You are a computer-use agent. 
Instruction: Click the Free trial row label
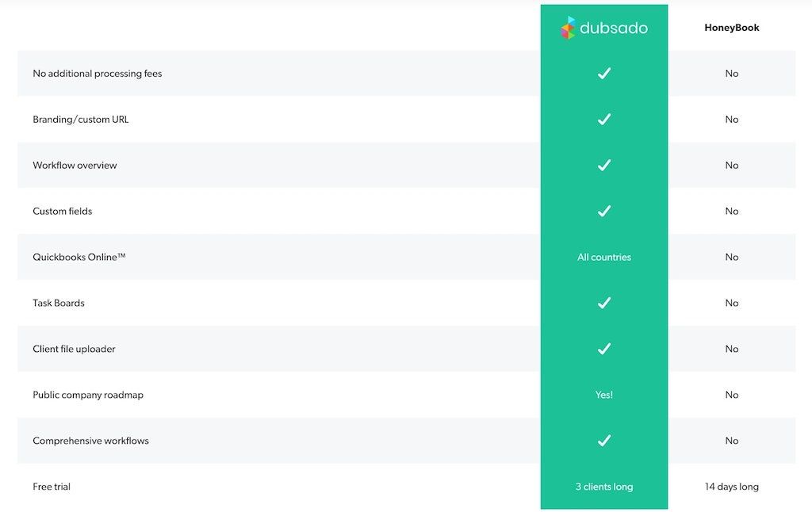52,487
